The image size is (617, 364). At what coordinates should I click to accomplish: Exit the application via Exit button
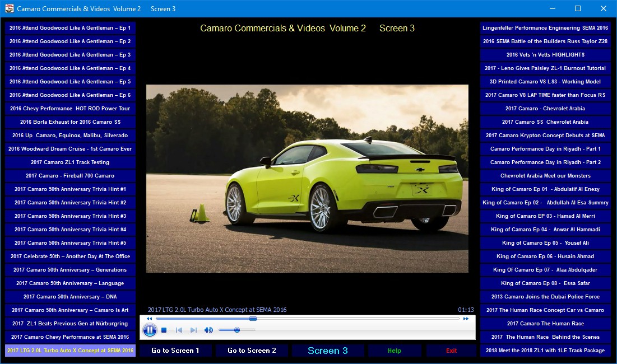coord(451,351)
